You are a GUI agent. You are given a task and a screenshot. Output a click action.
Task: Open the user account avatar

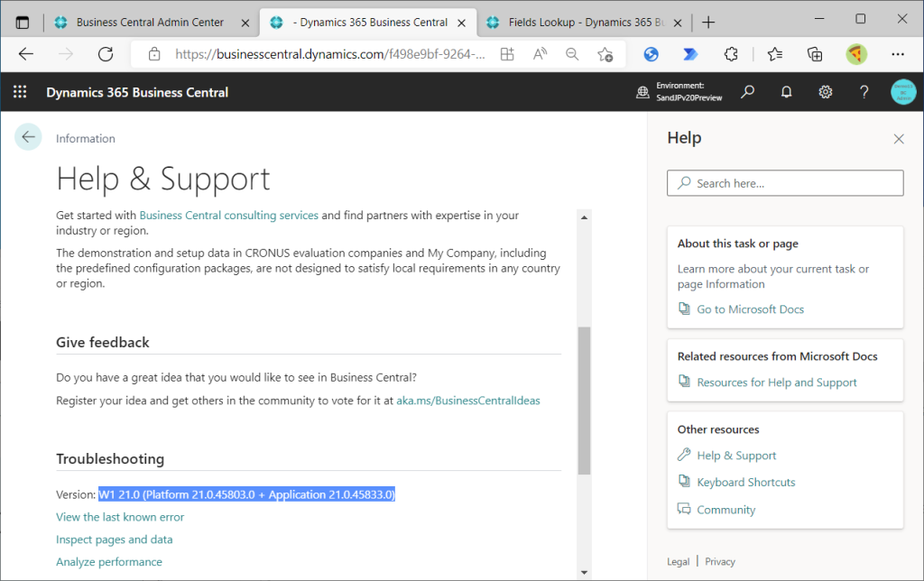[902, 92]
